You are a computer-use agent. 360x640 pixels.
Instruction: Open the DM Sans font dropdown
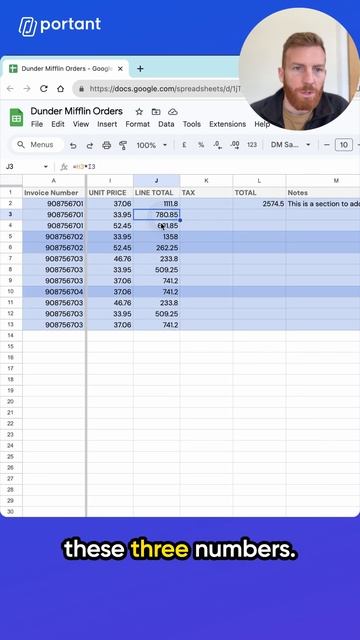[x=291, y=145]
